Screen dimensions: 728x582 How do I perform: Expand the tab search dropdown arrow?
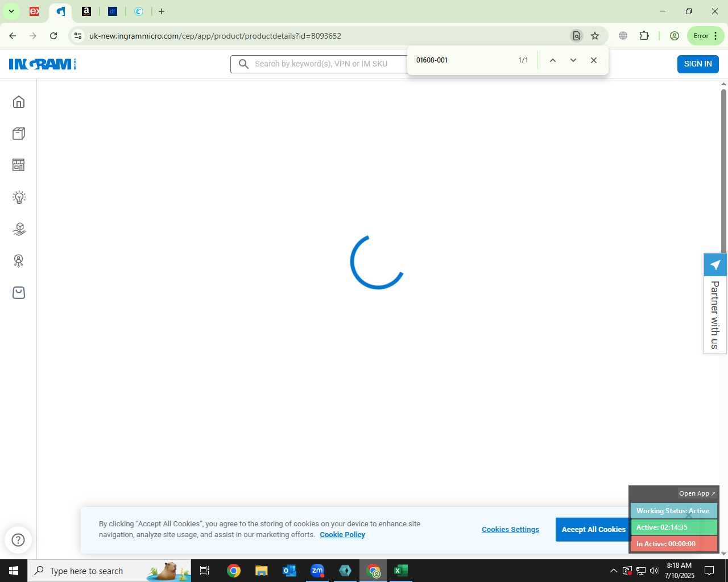11,11
